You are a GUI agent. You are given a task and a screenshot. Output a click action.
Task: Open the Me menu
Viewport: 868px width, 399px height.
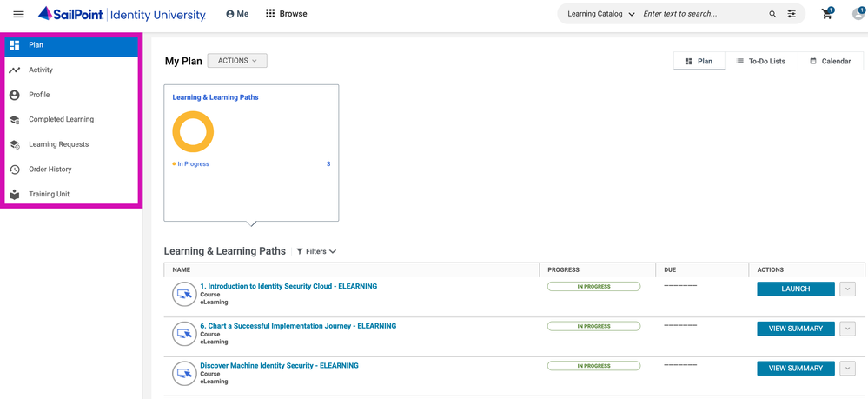point(236,14)
